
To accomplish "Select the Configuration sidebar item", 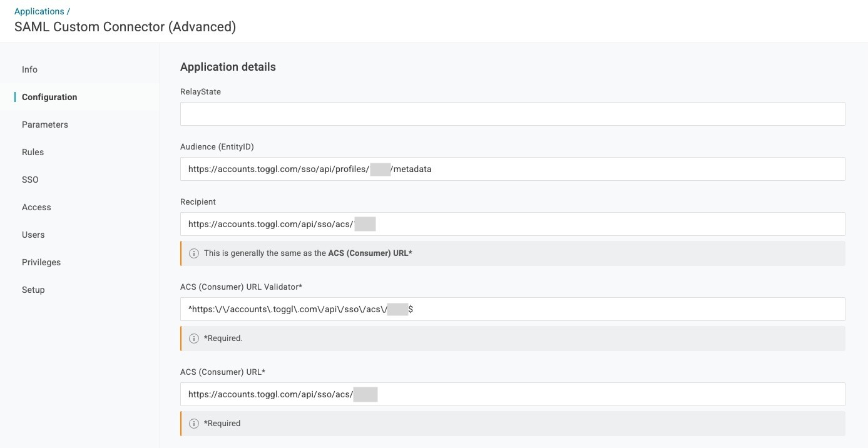I will (x=49, y=97).
